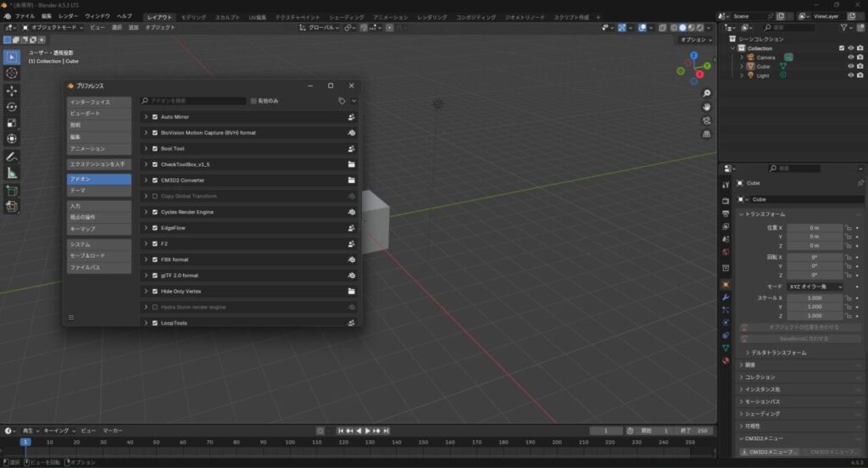Select the Select Box tool in viewport toolbar

(12, 57)
